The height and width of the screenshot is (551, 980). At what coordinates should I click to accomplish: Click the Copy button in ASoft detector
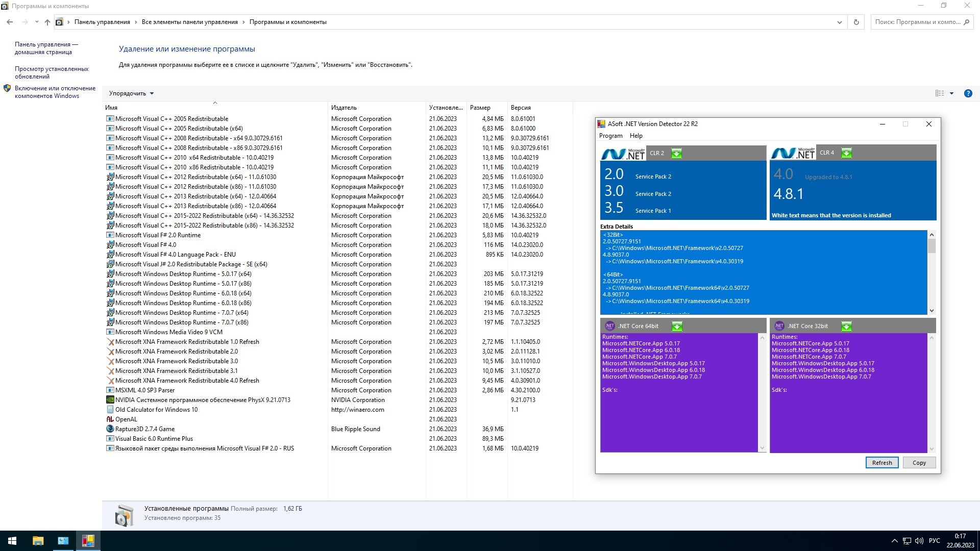click(919, 462)
